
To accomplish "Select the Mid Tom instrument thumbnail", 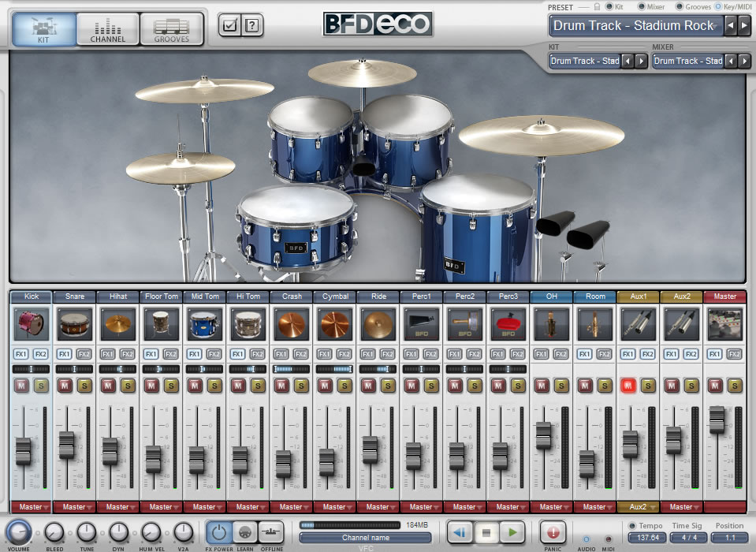I will tap(205, 324).
